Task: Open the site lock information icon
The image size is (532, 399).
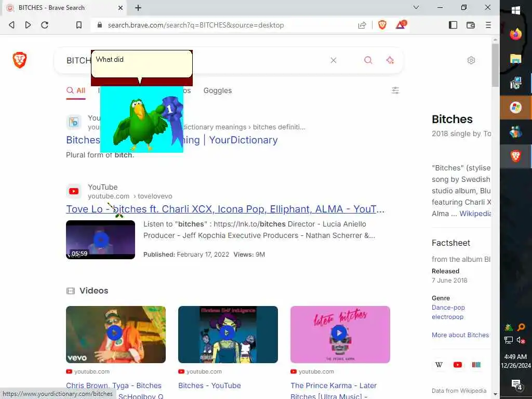Action: point(99,25)
